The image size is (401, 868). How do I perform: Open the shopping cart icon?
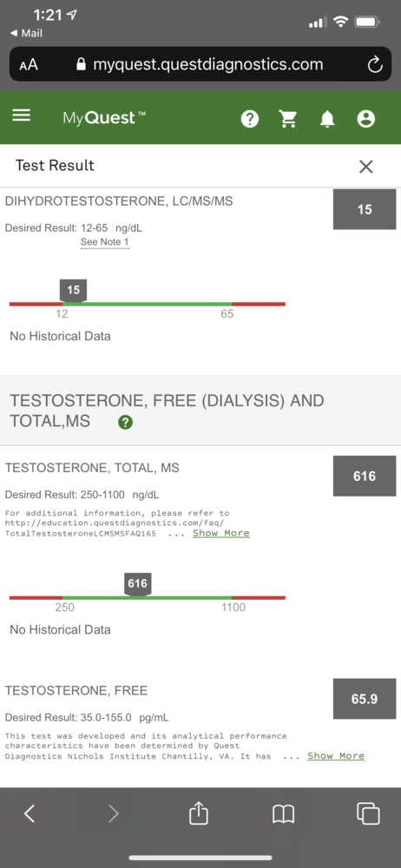(x=288, y=118)
